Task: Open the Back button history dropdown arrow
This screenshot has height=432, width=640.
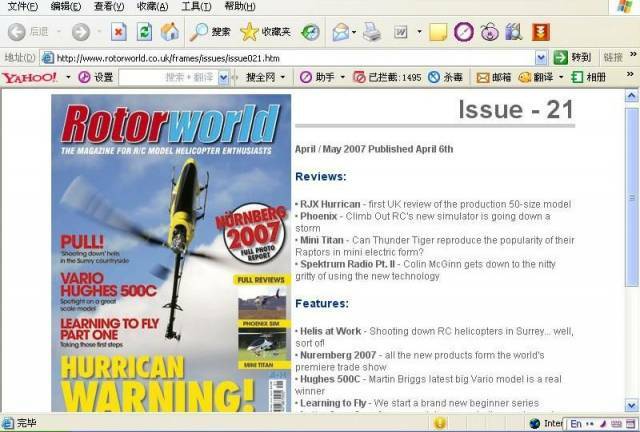Action: (59, 32)
